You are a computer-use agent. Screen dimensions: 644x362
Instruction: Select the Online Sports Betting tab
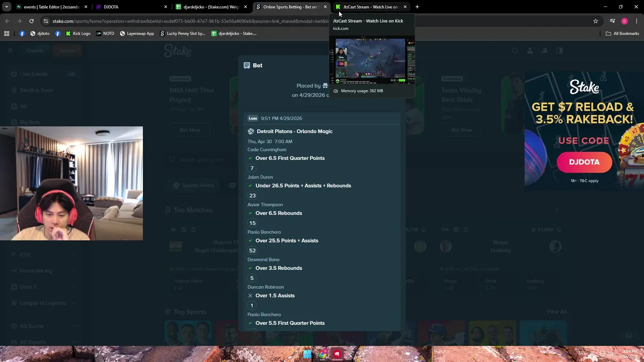click(x=291, y=7)
